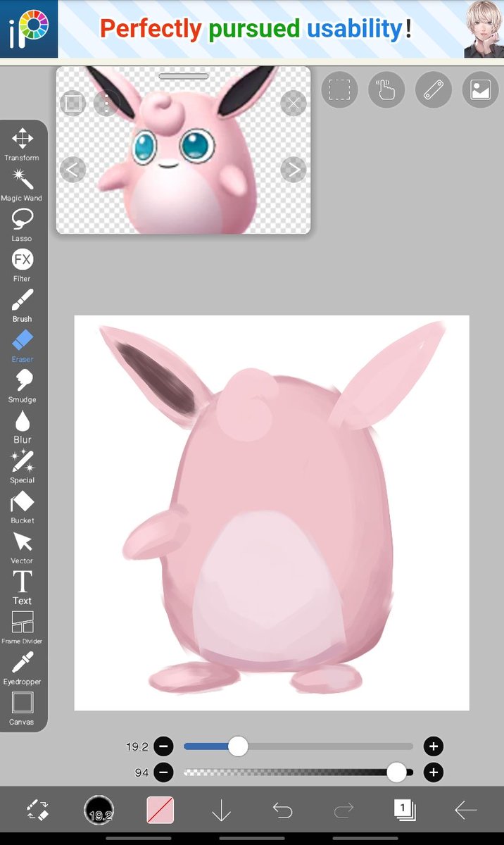504x845 pixels.
Task: Close the reference image window
Action: (x=294, y=104)
